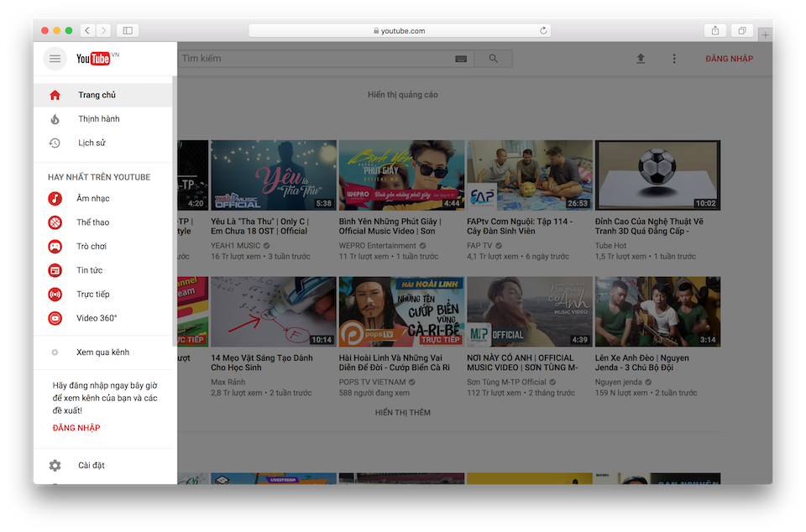Click the search magnifier icon
The height and width of the screenshot is (532, 806).
[492, 59]
